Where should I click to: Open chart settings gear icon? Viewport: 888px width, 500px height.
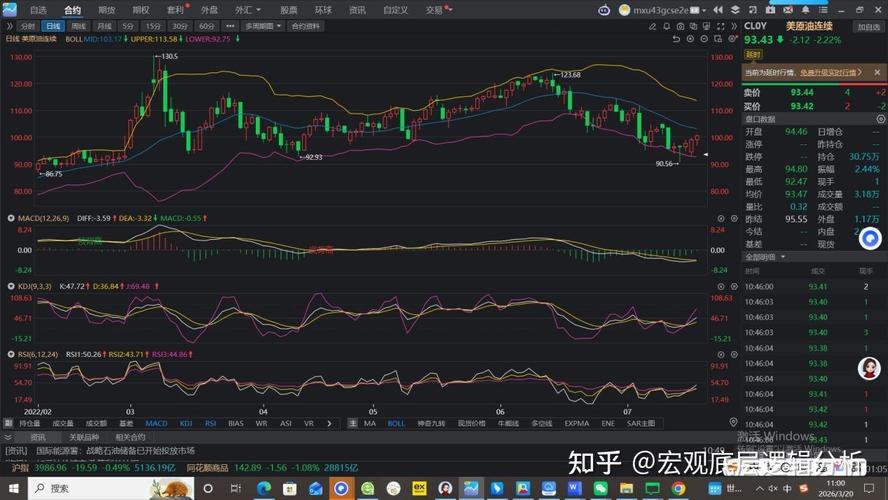732,39
